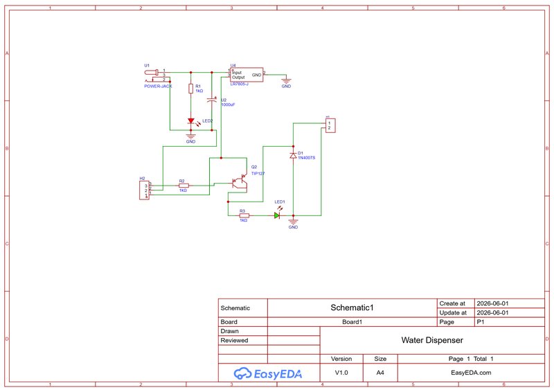Click the EasyEDA cloud logo
Viewport: 554px width, 392px height.
pyautogui.click(x=243, y=373)
